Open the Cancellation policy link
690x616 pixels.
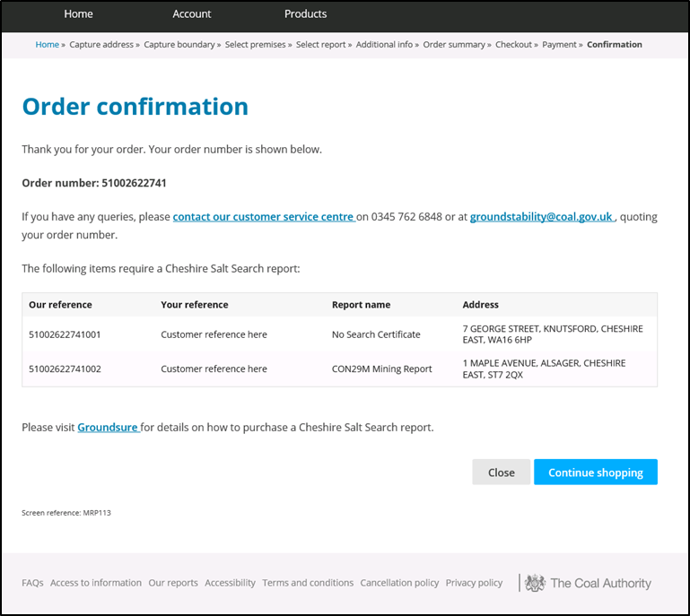[x=399, y=583]
